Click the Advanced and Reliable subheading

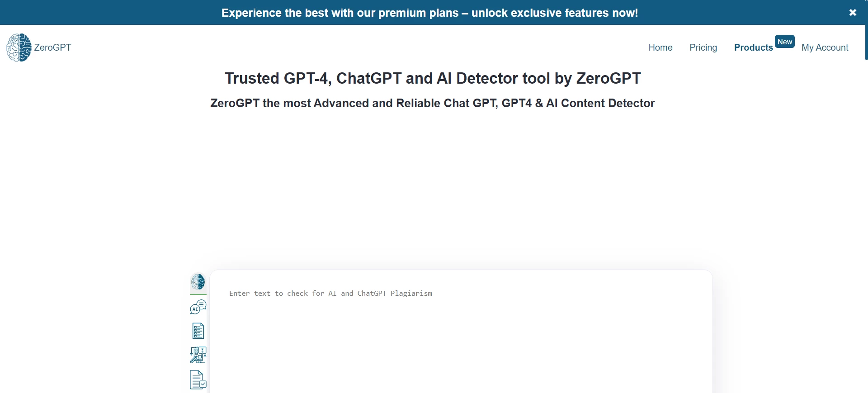click(433, 103)
